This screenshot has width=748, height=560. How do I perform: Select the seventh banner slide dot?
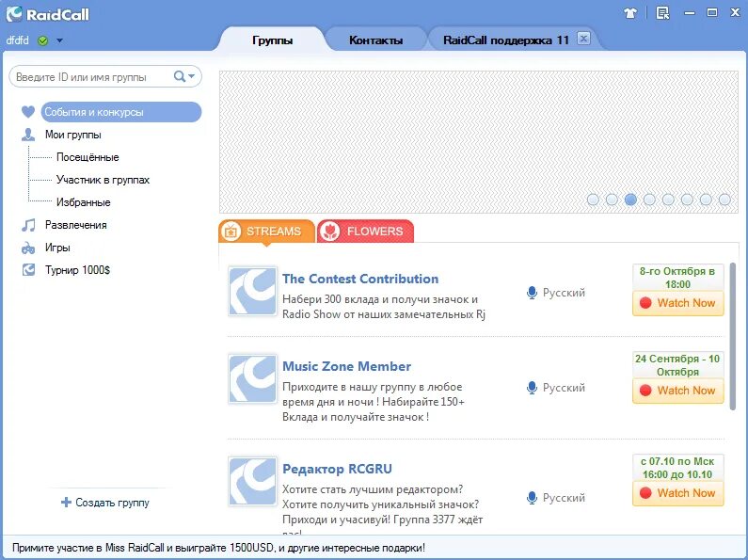click(x=706, y=200)
